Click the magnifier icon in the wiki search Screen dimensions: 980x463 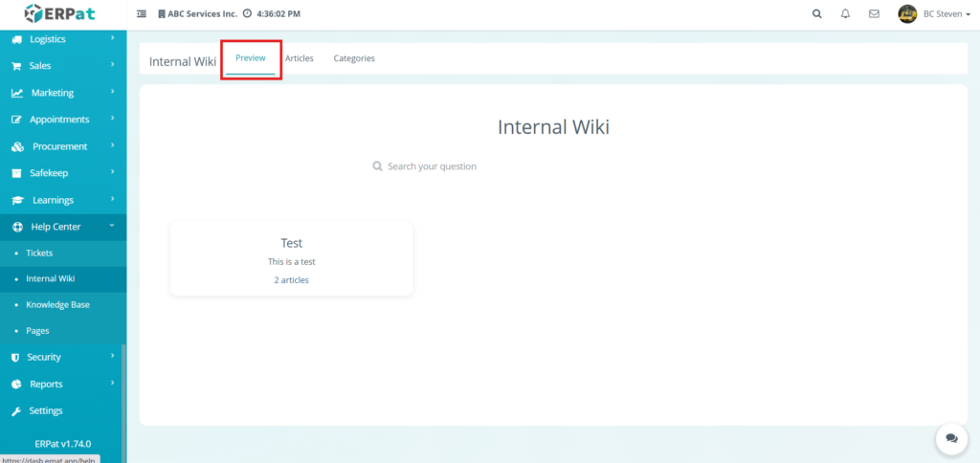[x=377, y=166]
